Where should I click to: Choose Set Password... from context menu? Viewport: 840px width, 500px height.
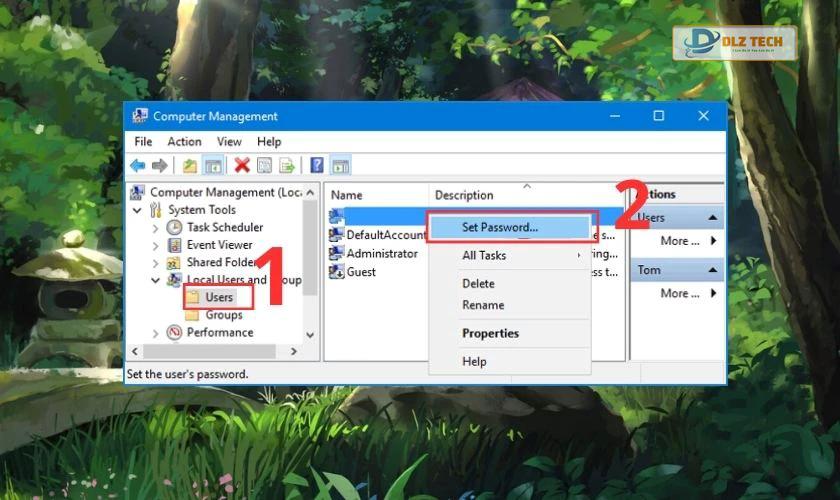[x=511, y=227]
